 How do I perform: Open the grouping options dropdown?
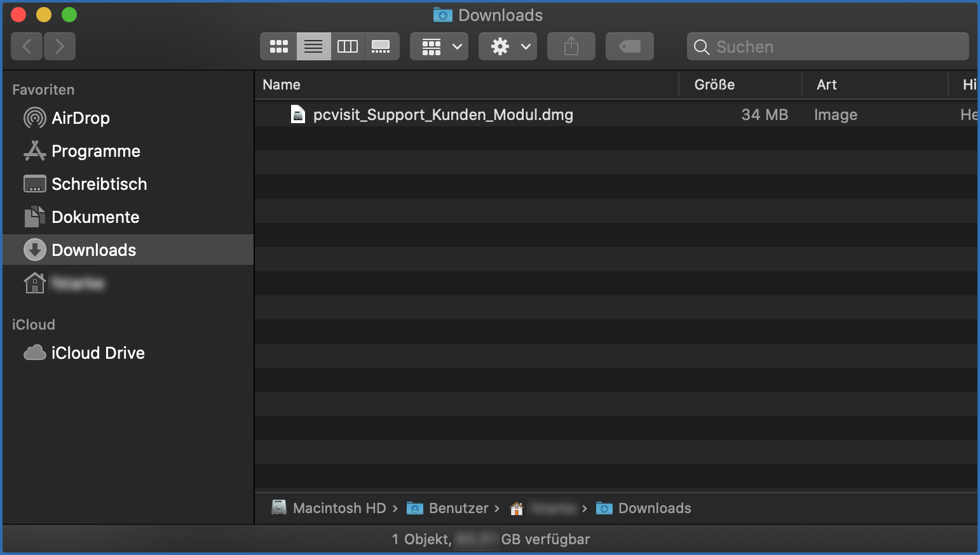[x=439, y=46]
